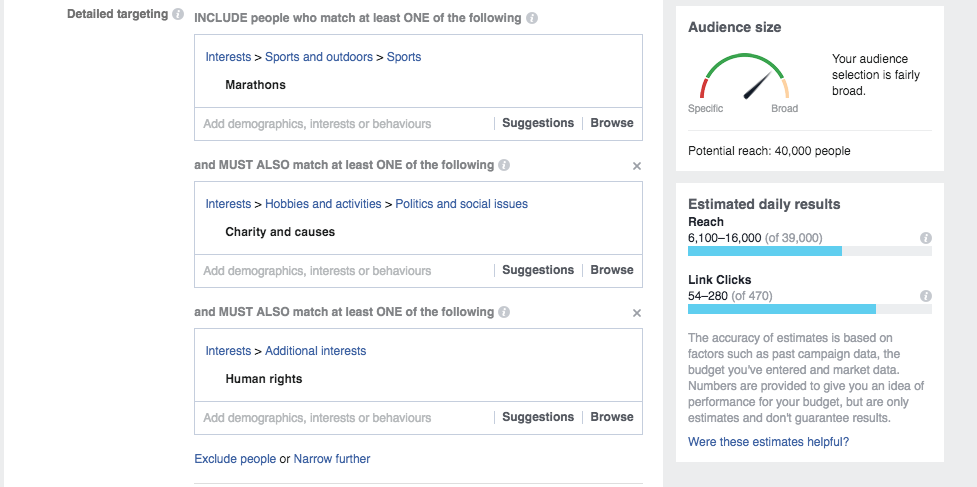This screenshot has height=487, width=977.
Task: Remove the Human rights narrowing section
Action: 636,313
